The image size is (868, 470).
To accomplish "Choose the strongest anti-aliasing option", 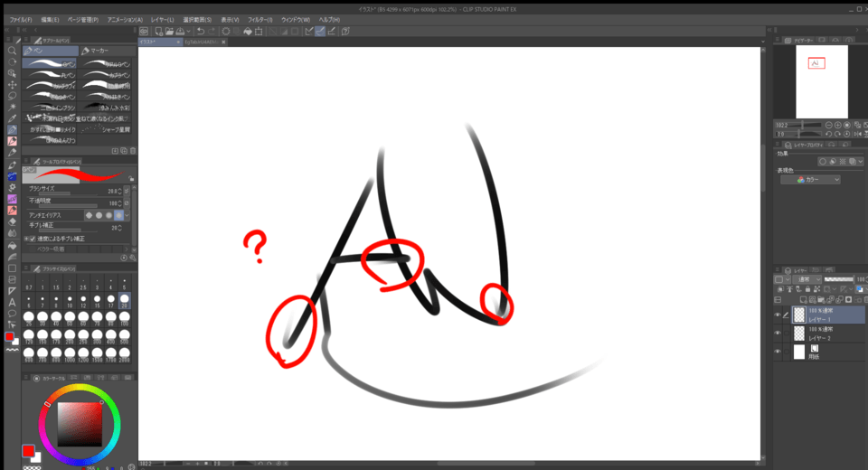I will click(x=118, y=215).
